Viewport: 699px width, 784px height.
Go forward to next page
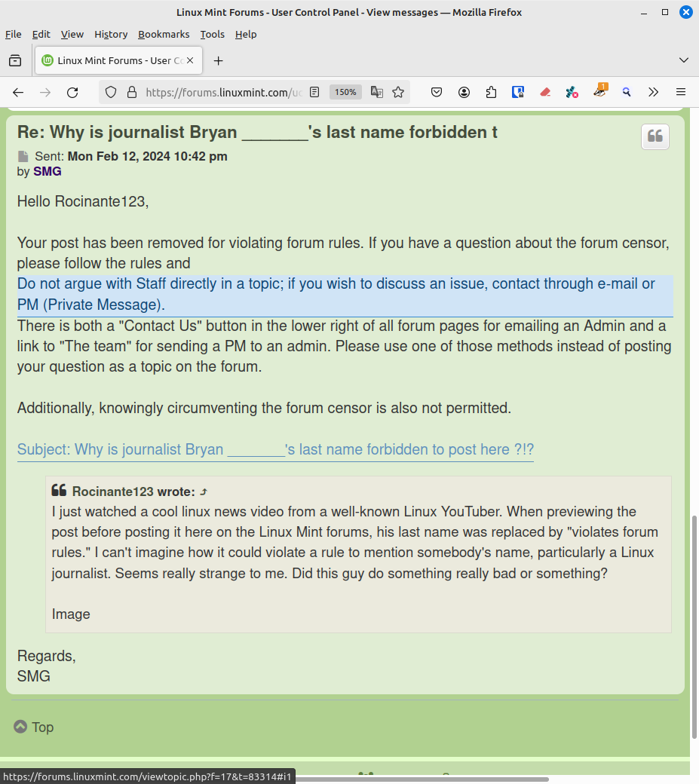point(45,93)
